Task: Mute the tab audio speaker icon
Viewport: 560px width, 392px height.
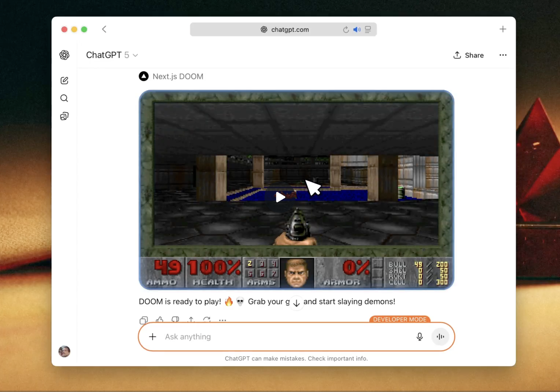Action: tap(357, 30)
